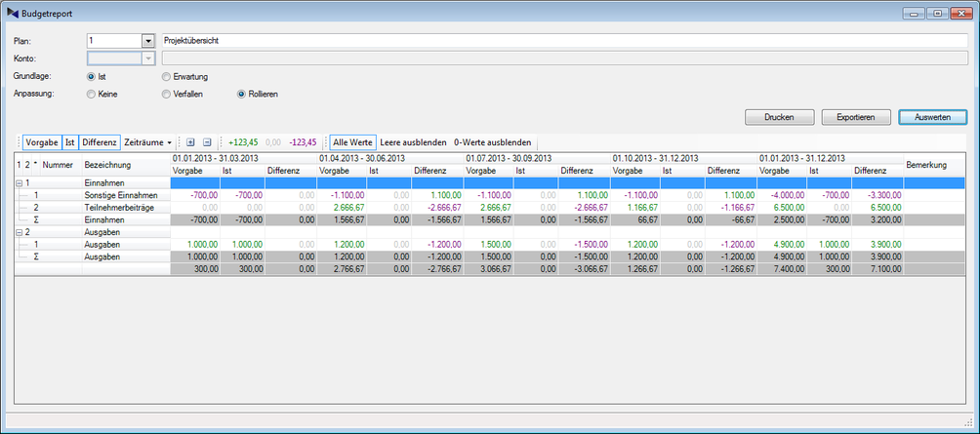The width and height of the screenshot is (980, 434).
Task: Click the Exportieren button
Action: (x=856, y=117)
